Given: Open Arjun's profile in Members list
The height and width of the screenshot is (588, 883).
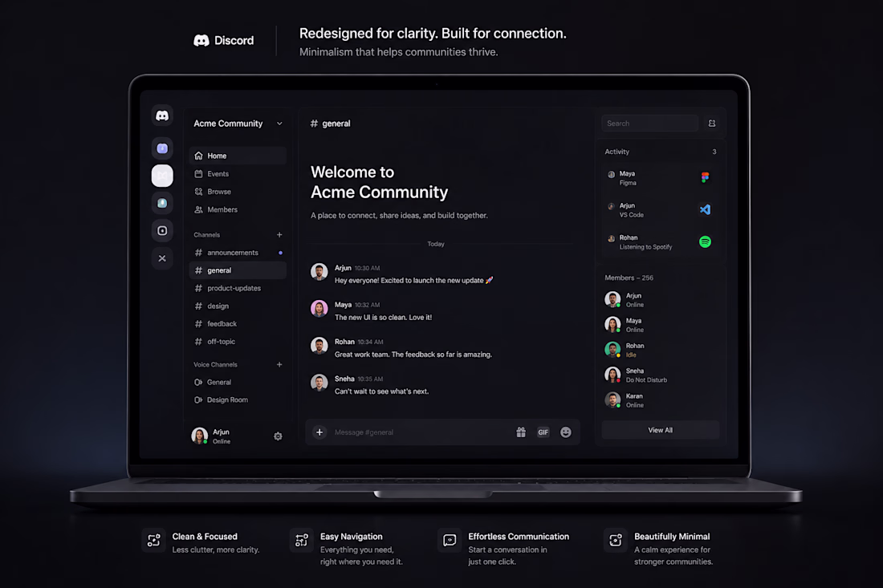Looking at the screenshot, I should tap(660, 300).
